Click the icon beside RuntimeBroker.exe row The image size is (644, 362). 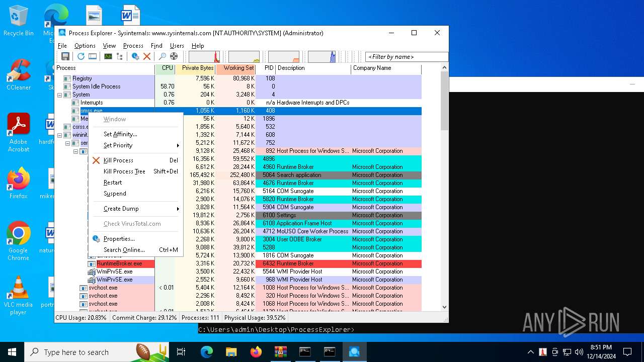pos(92,263)
